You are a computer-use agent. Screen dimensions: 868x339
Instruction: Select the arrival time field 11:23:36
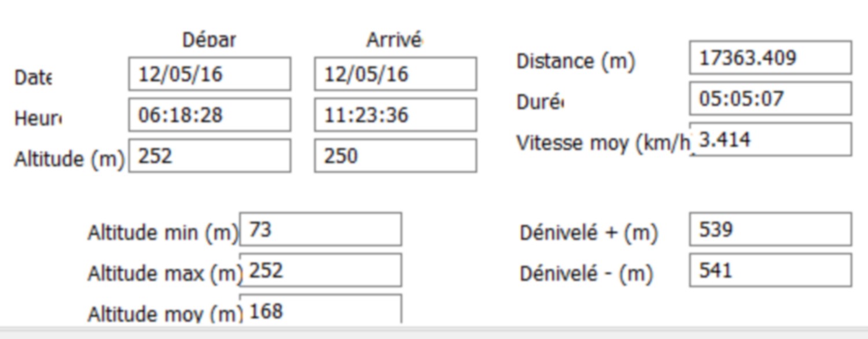[396, 115]
